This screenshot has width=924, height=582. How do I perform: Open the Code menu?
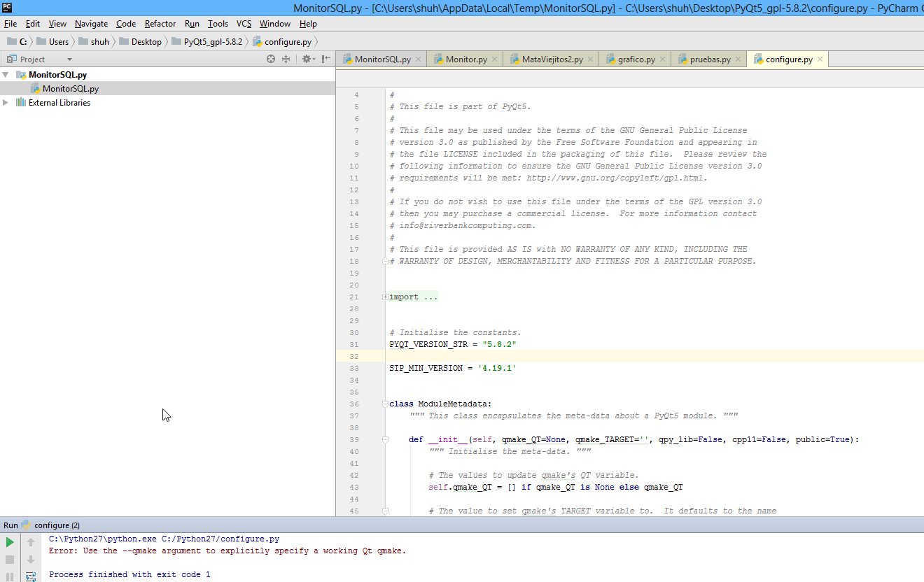[x=126, y=24]
